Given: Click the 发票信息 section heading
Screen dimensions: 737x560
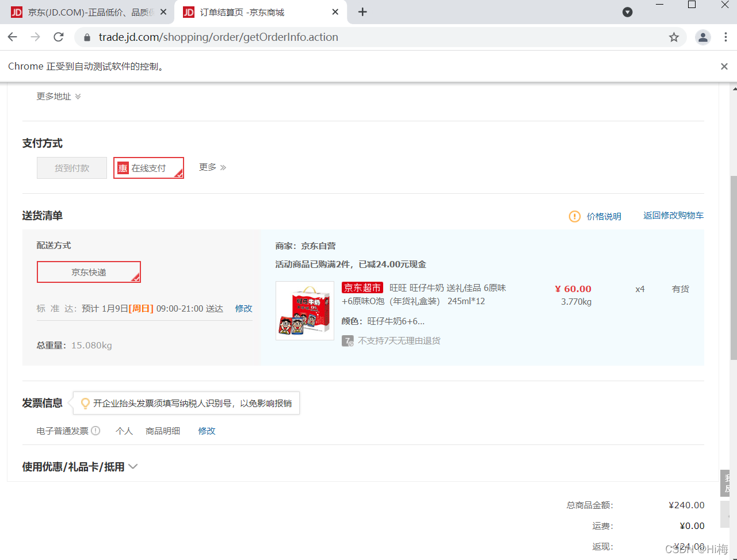Looking at the screenshot, I should click(43, 403).
